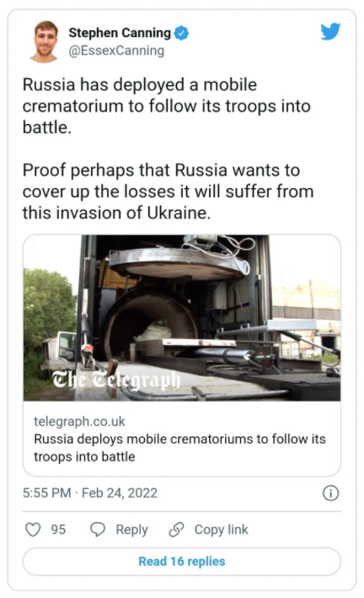Image resolution: width=364 pixels, height=598 pixels.
Task: Click the 5:55 PM Feb 24, 2022 timestamp
Action: click(90, 493)
